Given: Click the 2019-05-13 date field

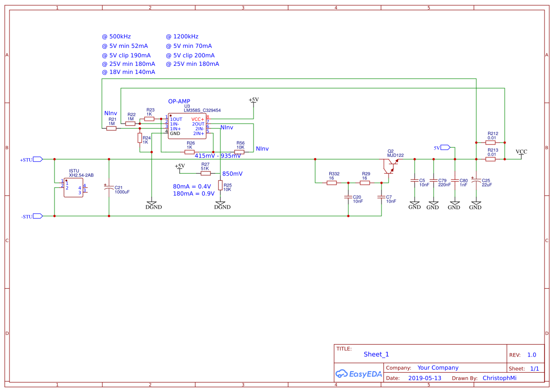Looking at the screenshot, I should point(425,378).
